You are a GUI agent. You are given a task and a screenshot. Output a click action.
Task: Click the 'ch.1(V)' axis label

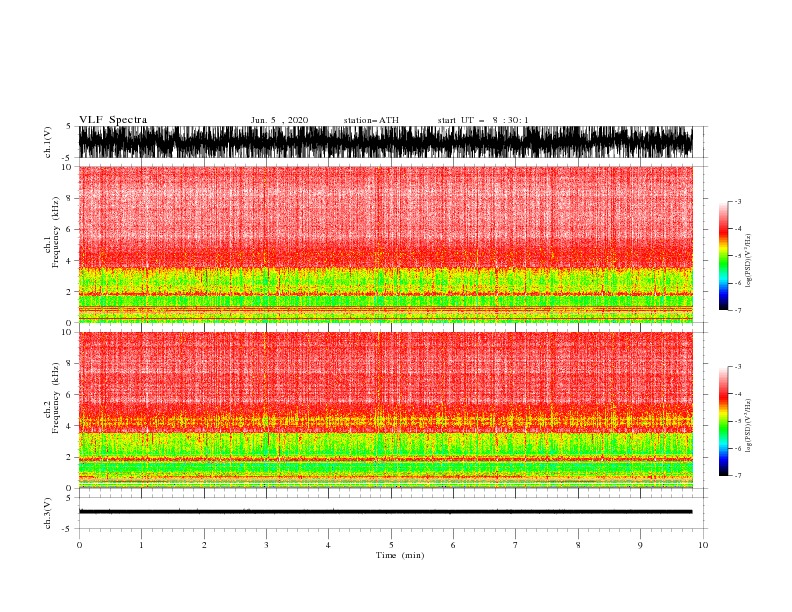click(48, 142)
